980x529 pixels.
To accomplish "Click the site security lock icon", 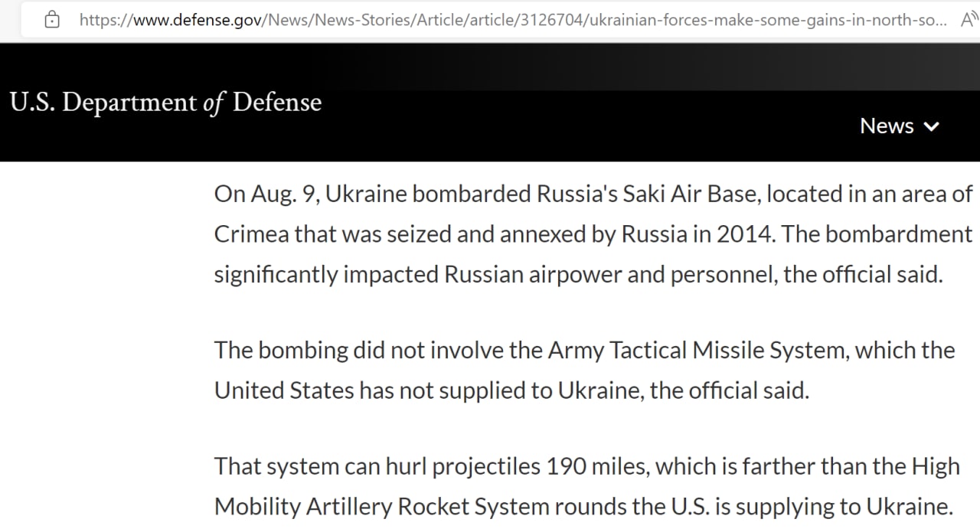I will tap(52, 20).
